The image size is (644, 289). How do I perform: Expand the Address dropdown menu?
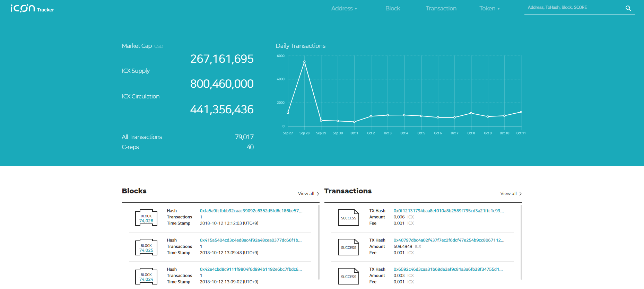point(344,8)
